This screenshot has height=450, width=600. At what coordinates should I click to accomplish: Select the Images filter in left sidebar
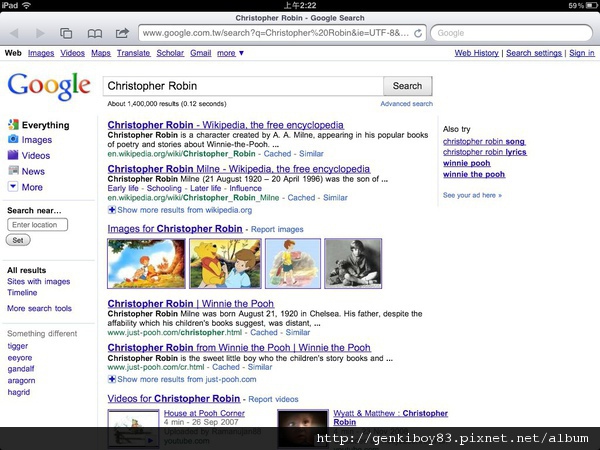36,140
